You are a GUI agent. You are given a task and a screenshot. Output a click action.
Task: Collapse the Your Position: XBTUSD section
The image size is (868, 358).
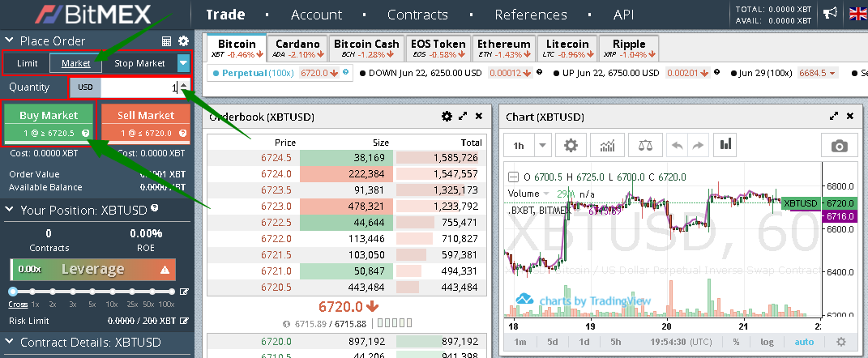(9, 211)
